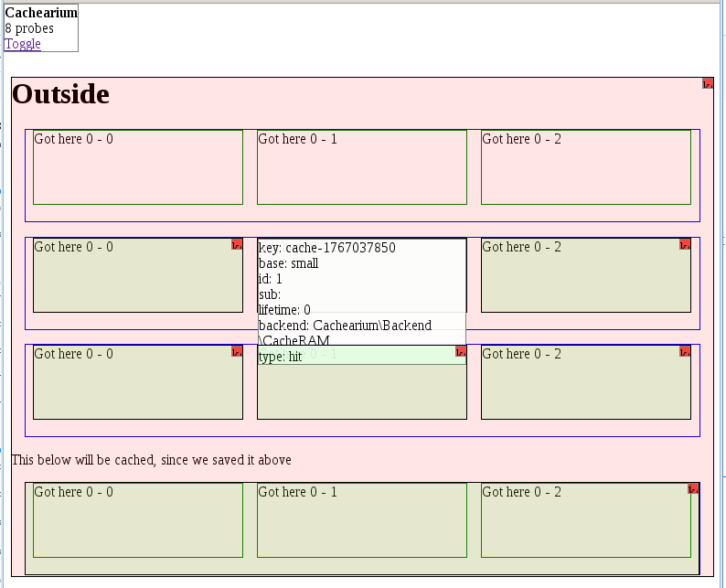Viewport: 726px width, 588px height.
Task: Click 'This below will be cached' sentence
Action: pos(152,460)
